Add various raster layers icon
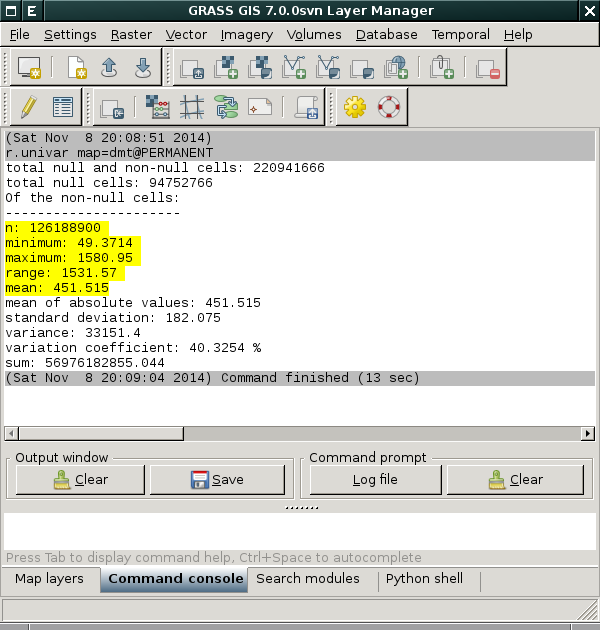The image size is (600, 630). [x=260, y=67]
